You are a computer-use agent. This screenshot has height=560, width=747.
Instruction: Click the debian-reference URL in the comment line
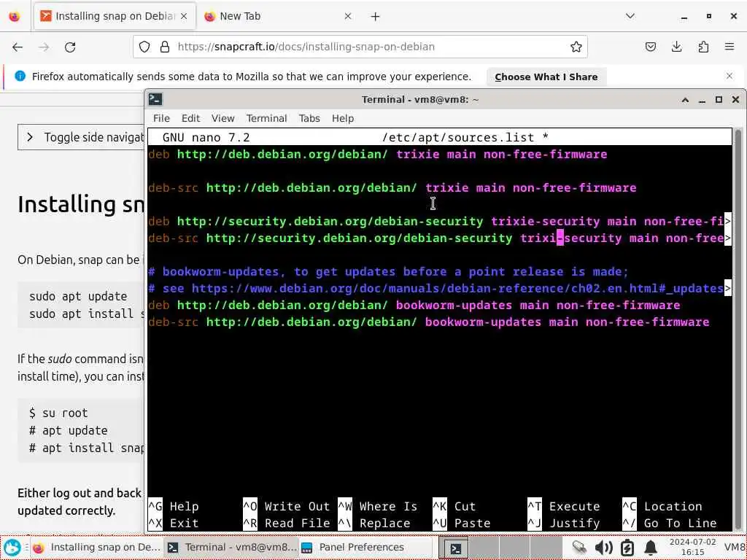point(457,289)
